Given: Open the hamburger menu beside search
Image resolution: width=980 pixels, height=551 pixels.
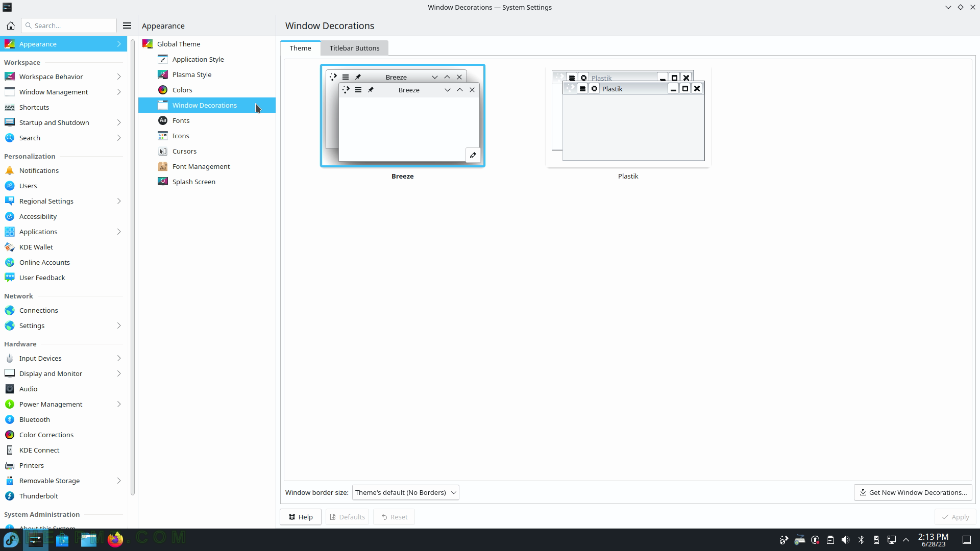Looking at the screenshot, I should (x=127, y=26).
